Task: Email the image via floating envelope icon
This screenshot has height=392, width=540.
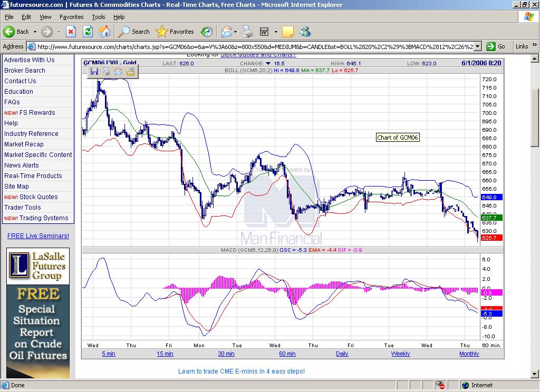Action: pyautogui.click(x=118, y=72)
